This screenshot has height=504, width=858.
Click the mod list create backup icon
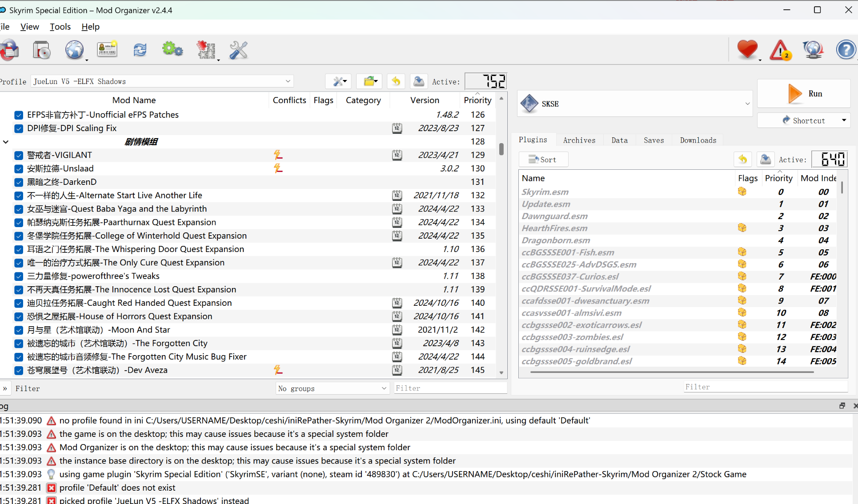pyautogui.click(x=418, y=81)
